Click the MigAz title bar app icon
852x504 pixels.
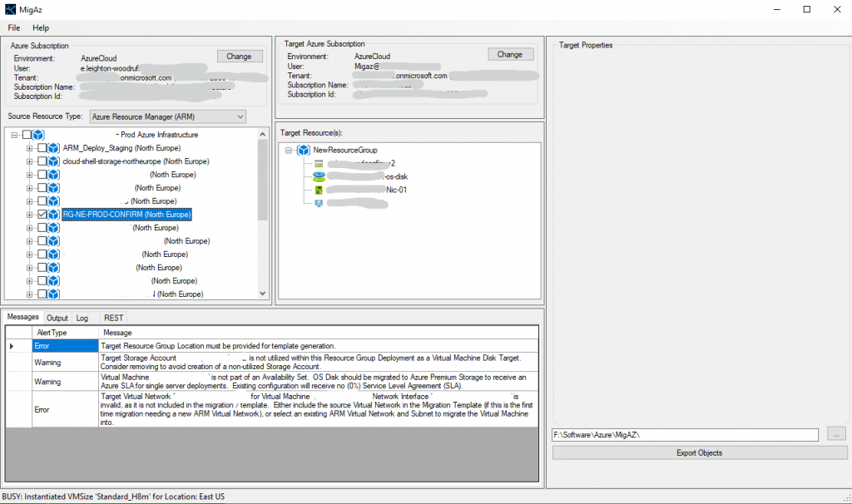(10, 9)
